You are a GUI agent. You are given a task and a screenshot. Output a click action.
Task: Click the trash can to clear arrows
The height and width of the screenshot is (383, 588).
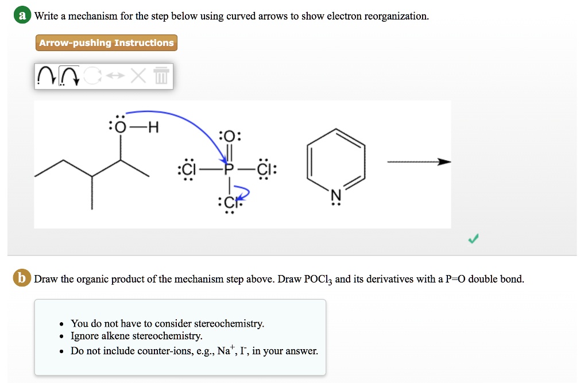point(161,75)
